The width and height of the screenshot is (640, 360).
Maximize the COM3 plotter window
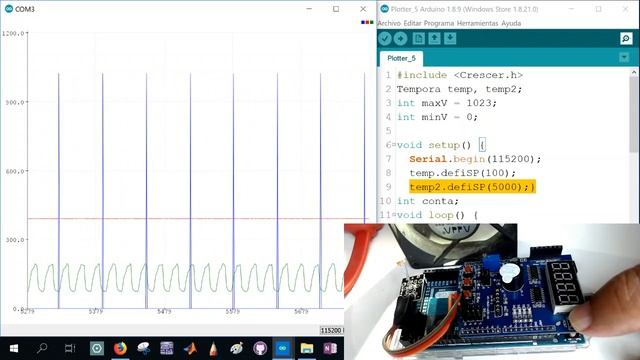(336, 9)
